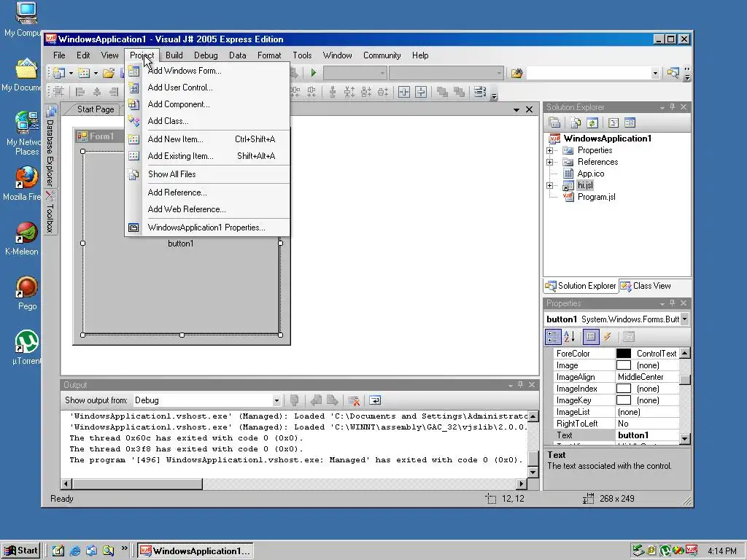Click Alphabetical sort icon in Properties panel
The width and height of the screenshot is (747, 560).
tap(570, 337)
